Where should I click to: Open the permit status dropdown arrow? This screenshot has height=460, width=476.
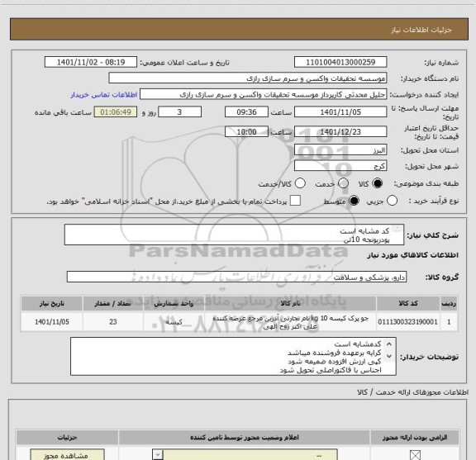point(158,454)
